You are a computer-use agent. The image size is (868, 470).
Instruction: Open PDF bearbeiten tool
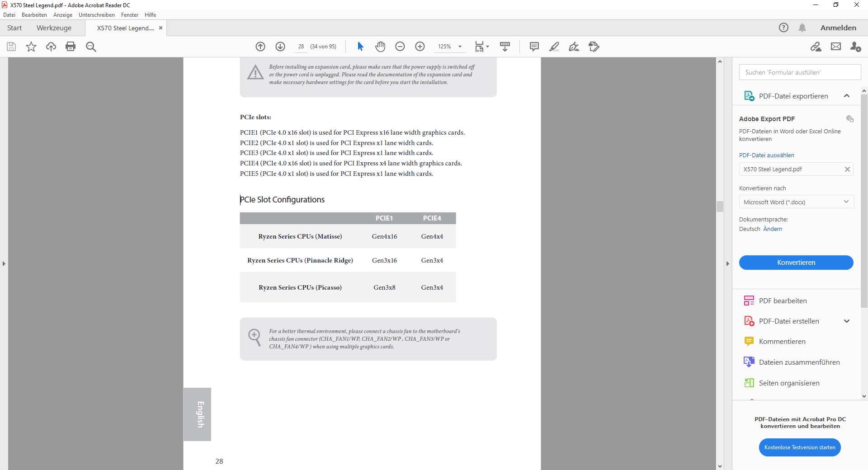[783, 301]
